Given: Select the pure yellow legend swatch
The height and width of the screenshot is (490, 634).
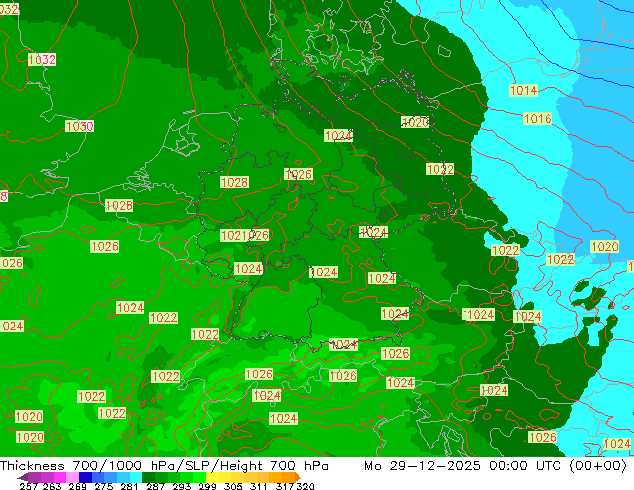Looking at the screenshot, I should coord(212,477).
